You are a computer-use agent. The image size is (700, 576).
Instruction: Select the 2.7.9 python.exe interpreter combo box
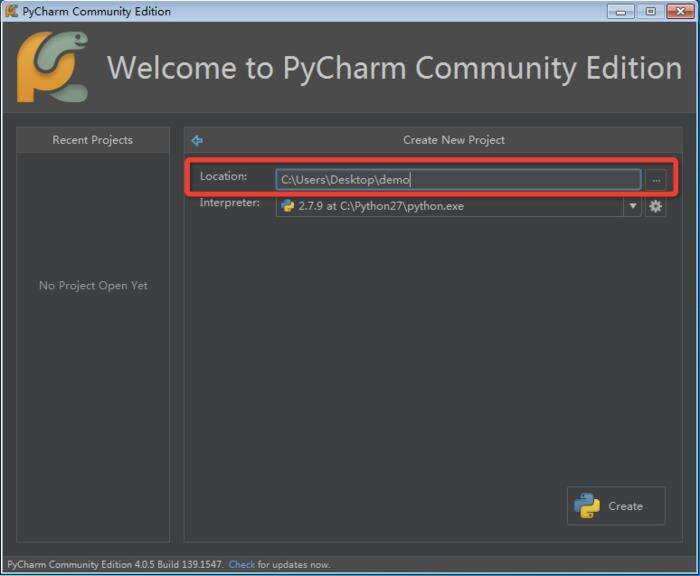pyautogui.click(x=458, y=206)
